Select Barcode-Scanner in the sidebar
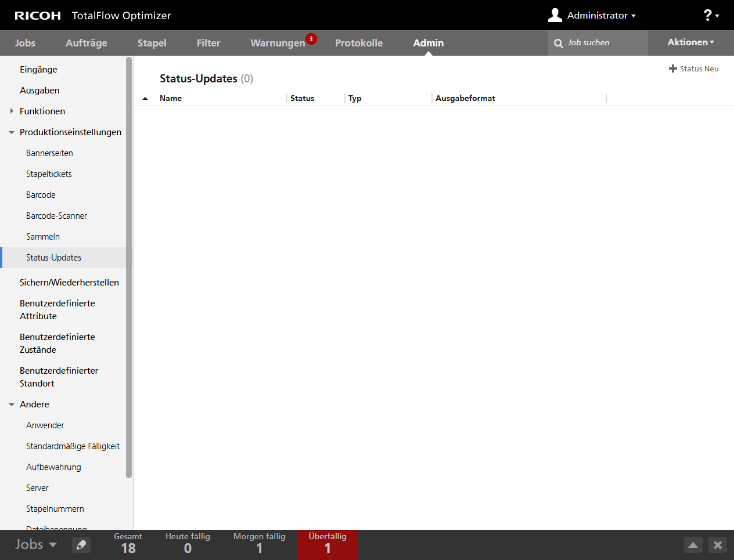734x560 pixels. click(x=56, y=216)
